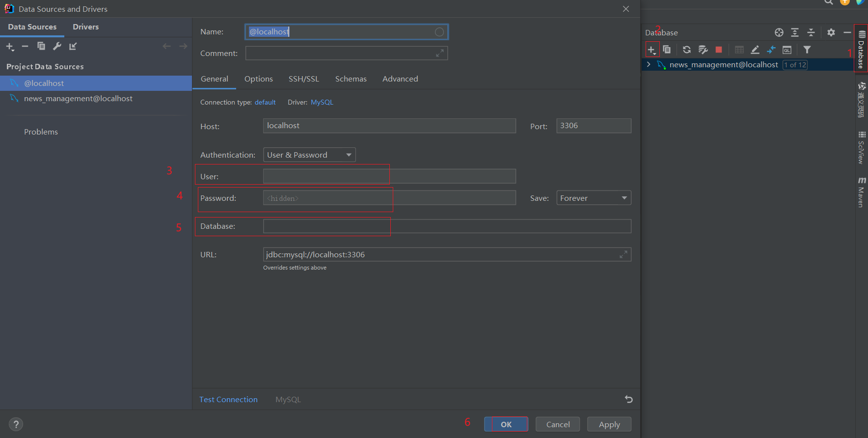Open the Advanced tab
Viewport: 868px width, 438px height.
coord(400,79)
